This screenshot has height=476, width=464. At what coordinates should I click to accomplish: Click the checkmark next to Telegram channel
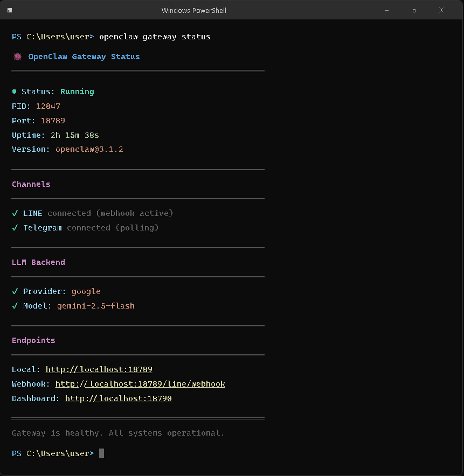click(15, 227)
